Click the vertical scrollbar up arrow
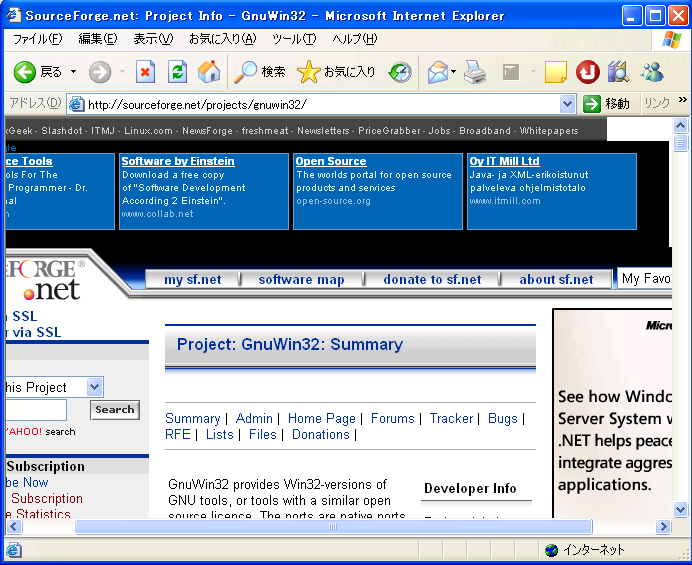692x565 pixels. [x=681, y=126]
